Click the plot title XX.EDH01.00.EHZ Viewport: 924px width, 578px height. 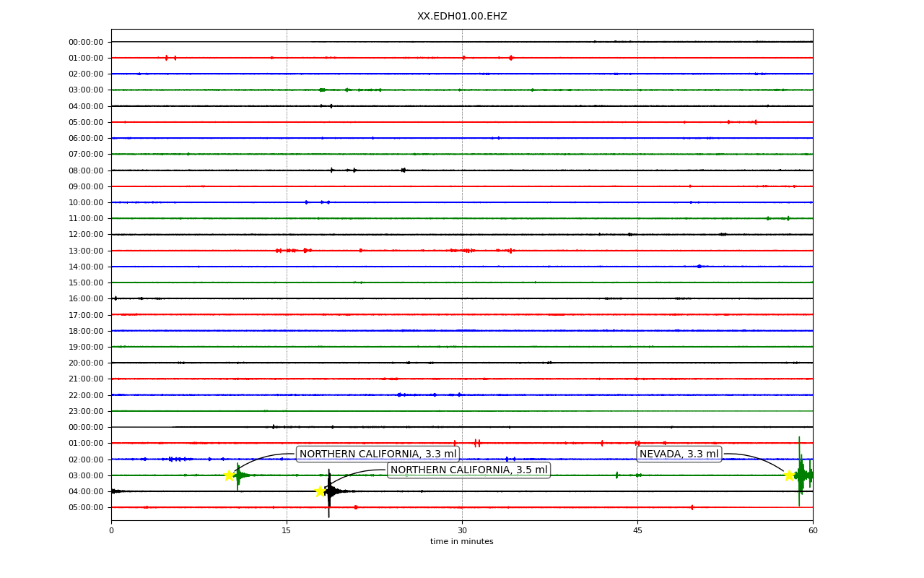pos(462,16)
